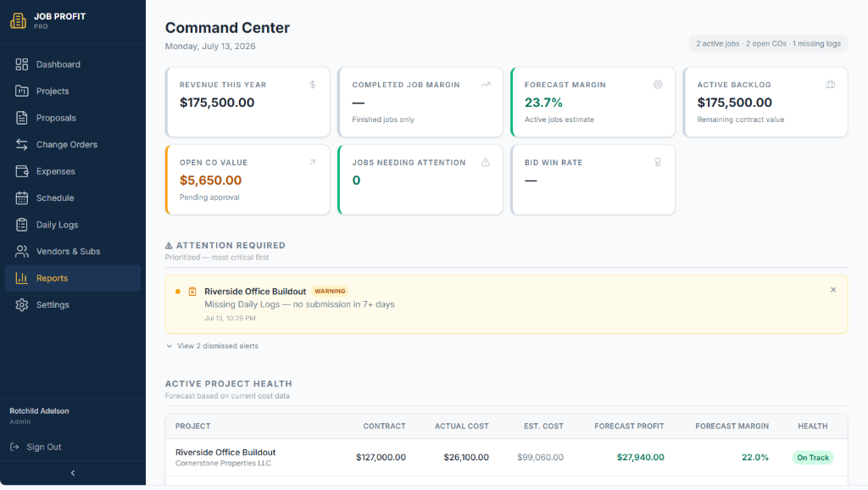
Task: Click the $99,060.00 estimated cost cell
Action: pos(540,457)
